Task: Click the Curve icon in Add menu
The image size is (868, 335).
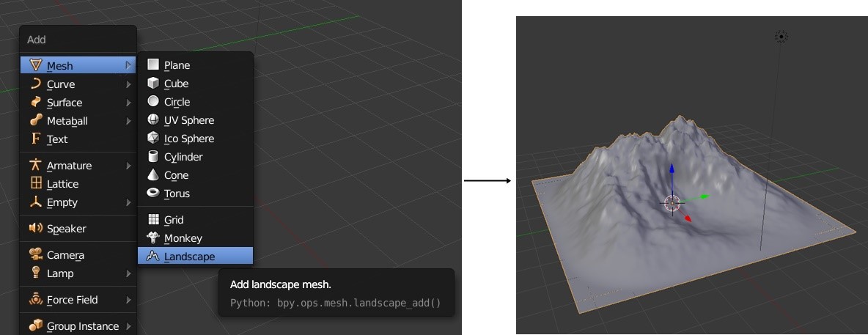Action: coord(36,84)
